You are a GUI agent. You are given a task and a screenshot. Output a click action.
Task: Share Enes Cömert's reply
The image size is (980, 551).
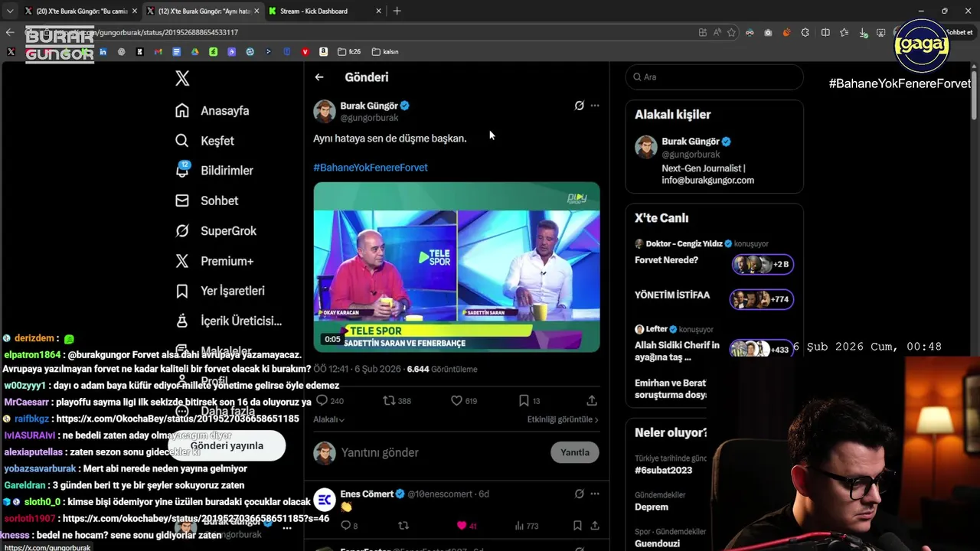(594, 526)
